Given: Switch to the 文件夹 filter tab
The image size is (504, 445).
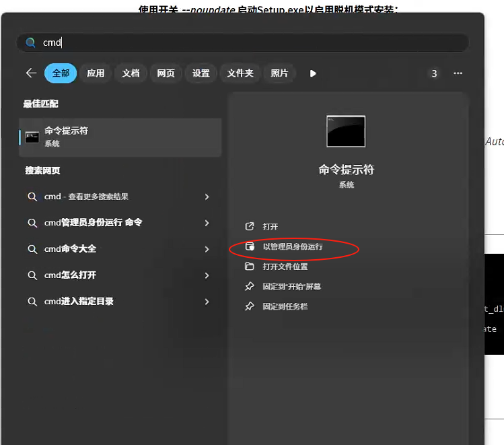Looking at the screenshot, I should (x=240, y=73).
